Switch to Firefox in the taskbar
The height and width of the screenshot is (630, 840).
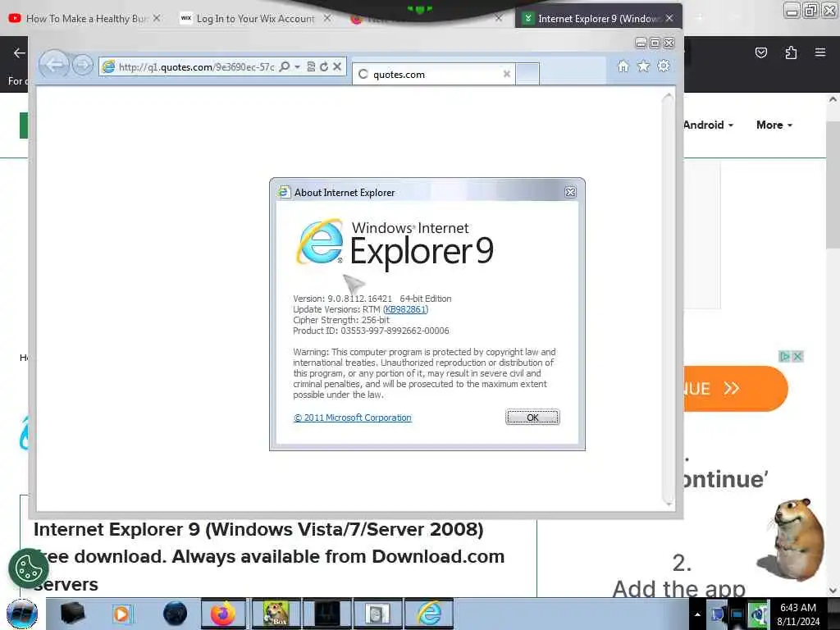click(x=223, y=614)
